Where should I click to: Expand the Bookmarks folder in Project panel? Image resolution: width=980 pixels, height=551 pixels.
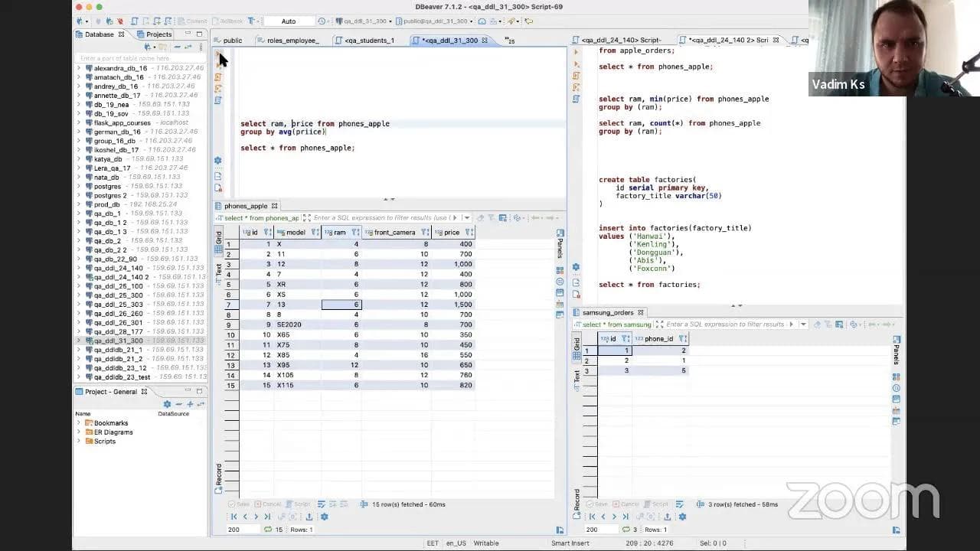click(x=78, y=423)
